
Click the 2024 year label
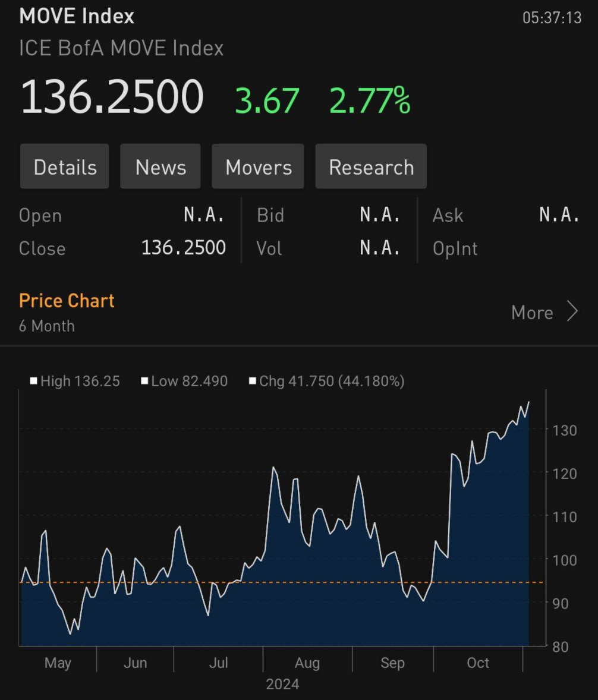tap(282, 685)
